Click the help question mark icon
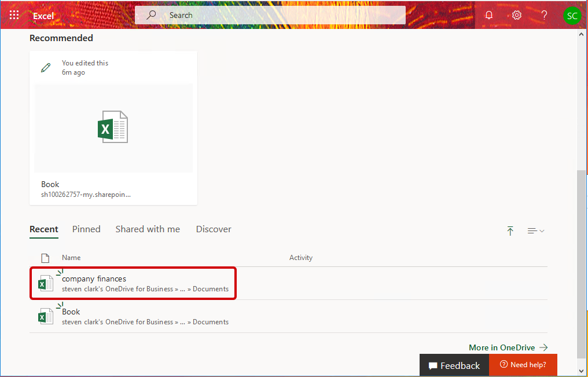Screen dimensions: 588x377 544,16
